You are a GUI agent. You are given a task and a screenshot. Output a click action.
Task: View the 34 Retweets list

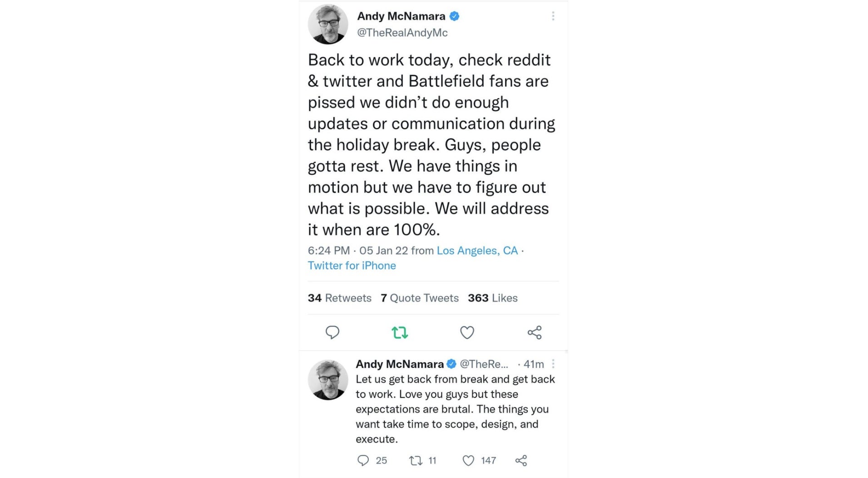[339, 298]
